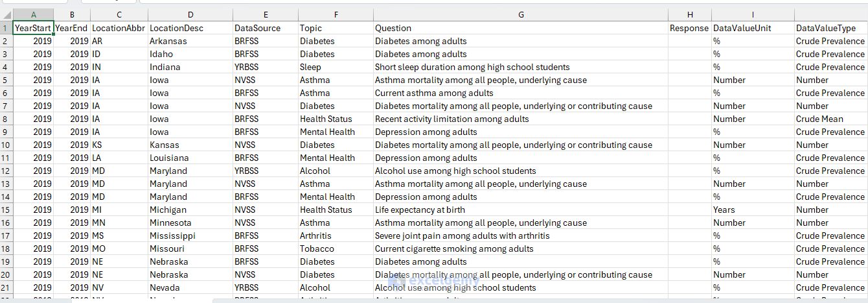Select the column E header
This screenshot has width=868, height=303.
tap(266, 14)
